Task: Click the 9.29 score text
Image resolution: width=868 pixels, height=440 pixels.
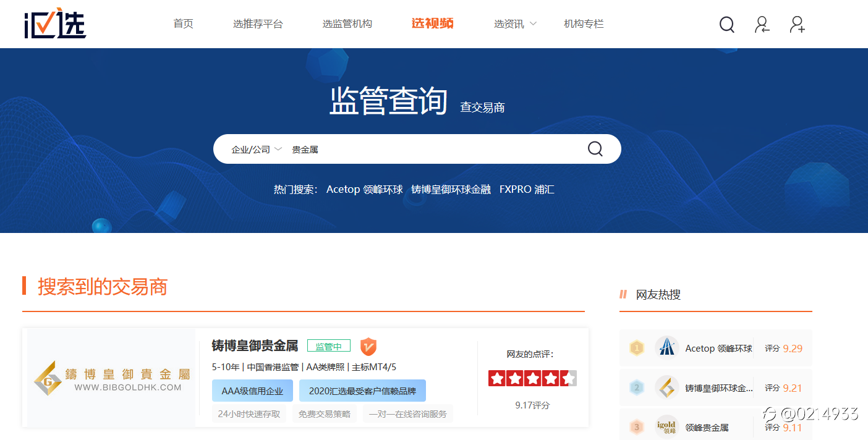Action: click(x=793, y=348)
